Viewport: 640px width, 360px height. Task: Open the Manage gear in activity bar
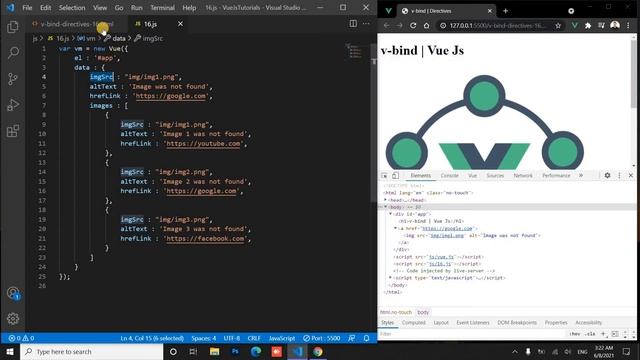(13, 318)
